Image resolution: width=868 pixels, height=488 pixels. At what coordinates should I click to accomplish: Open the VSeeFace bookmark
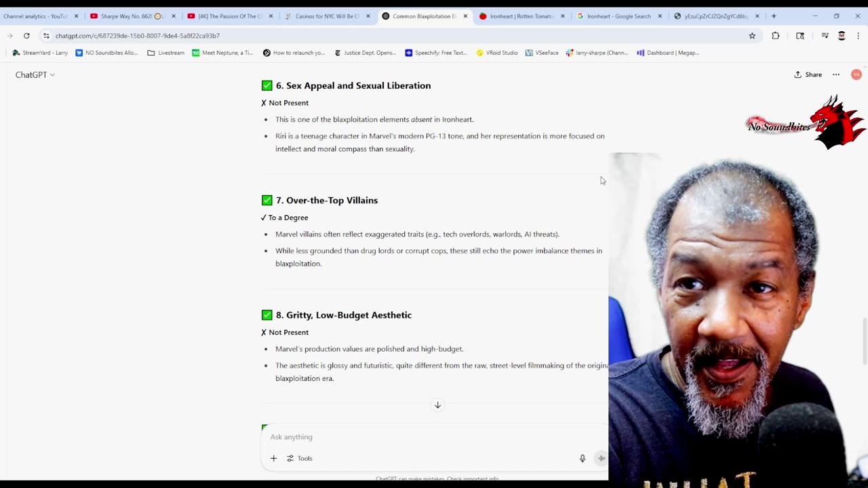click(542, 53)
